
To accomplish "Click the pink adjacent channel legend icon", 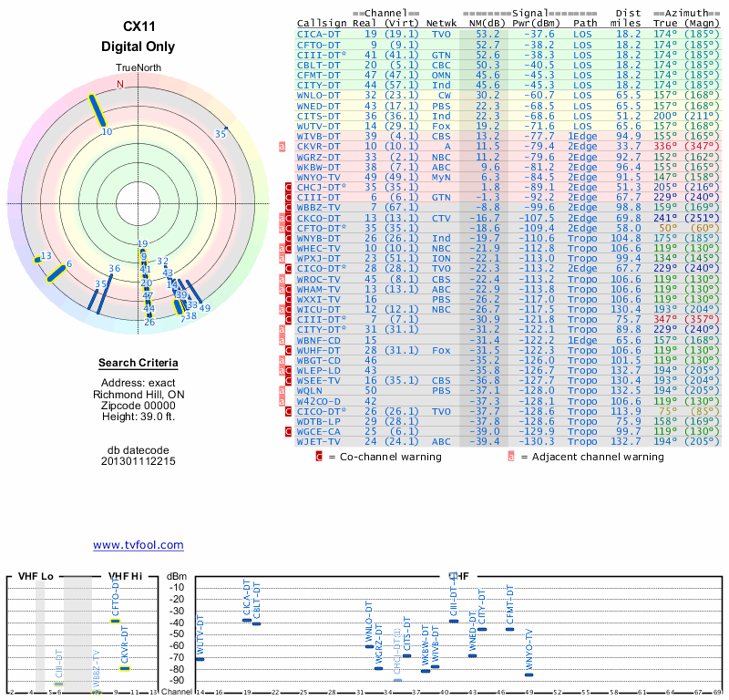I will (511, 456).
